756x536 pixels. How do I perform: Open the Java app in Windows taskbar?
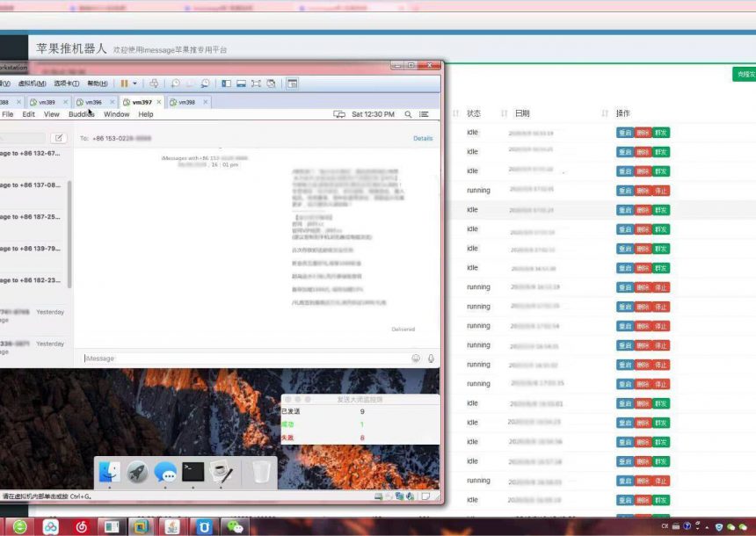172,527
